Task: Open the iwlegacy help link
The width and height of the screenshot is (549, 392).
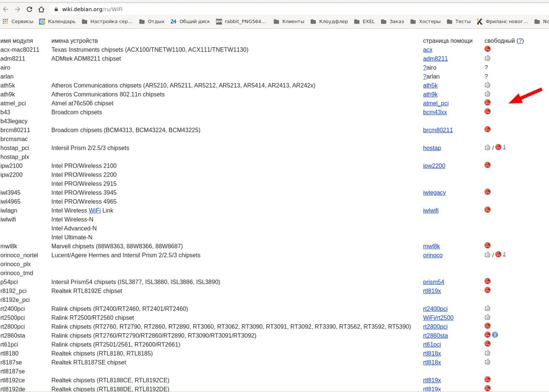Action: (x=434, y=193)
